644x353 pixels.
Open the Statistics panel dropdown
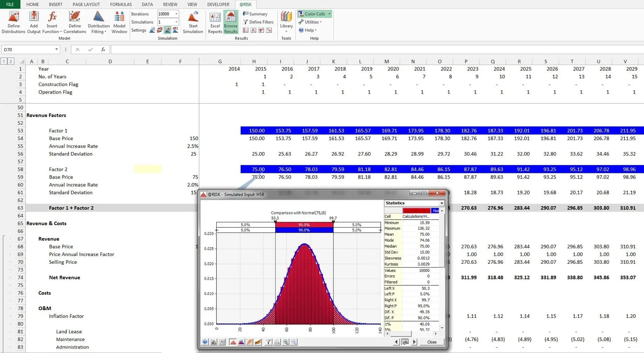click(x=441, y=203)
